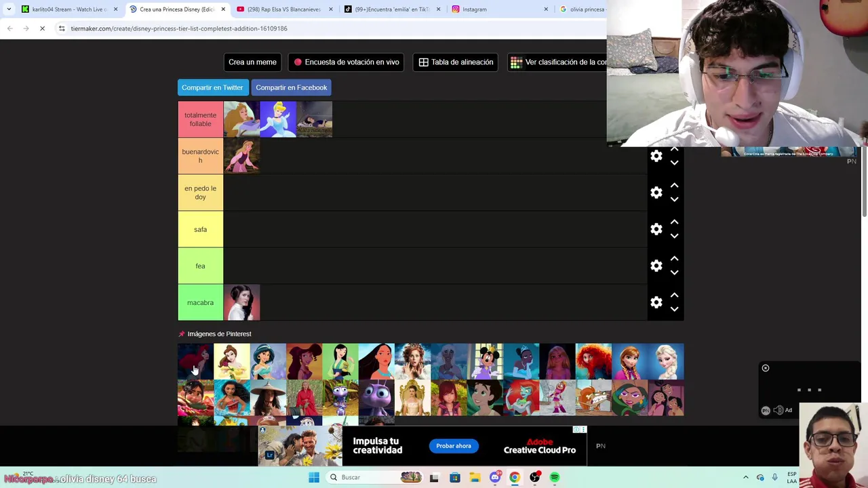
Task: Start 'Encuesta de votación en vivo'
Action: pos(346,62)
